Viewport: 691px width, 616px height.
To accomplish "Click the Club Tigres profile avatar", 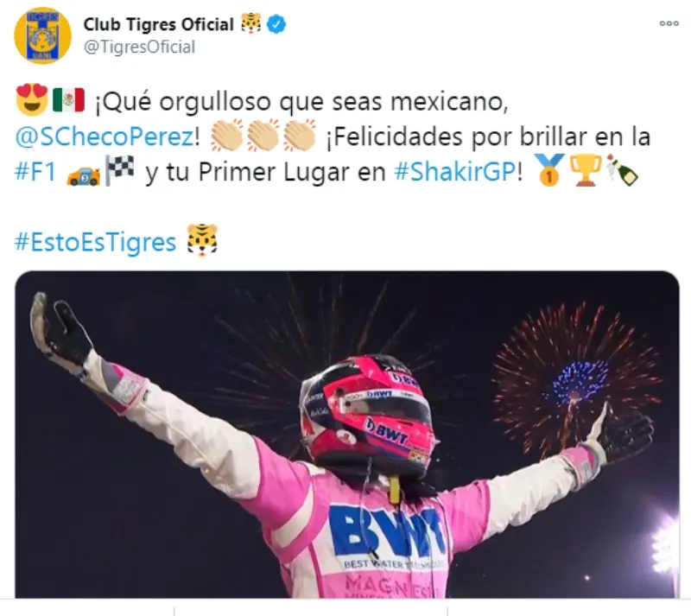I will 42,35.
